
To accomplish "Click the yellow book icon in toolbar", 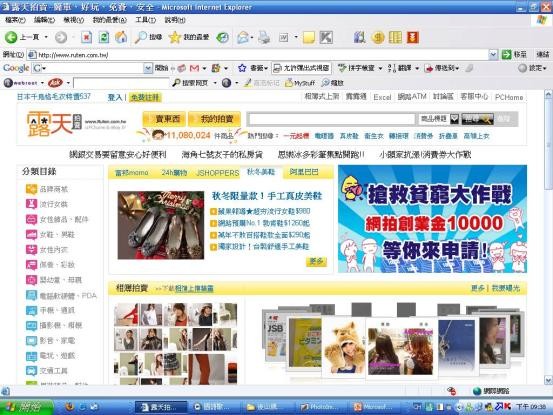I will (x=395, y=37).
